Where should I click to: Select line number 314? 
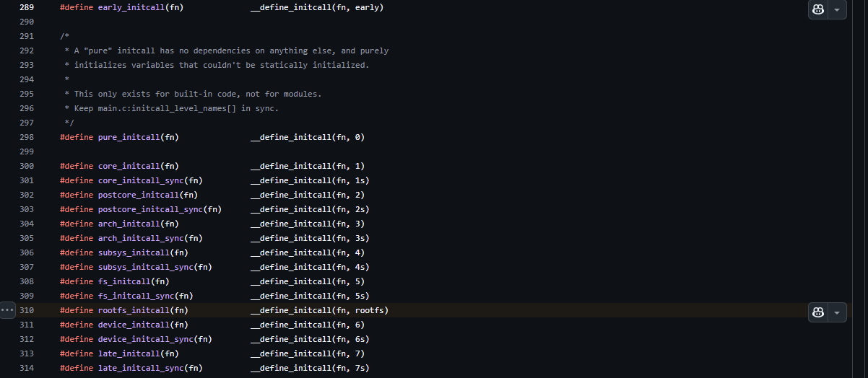click(27, 368)
